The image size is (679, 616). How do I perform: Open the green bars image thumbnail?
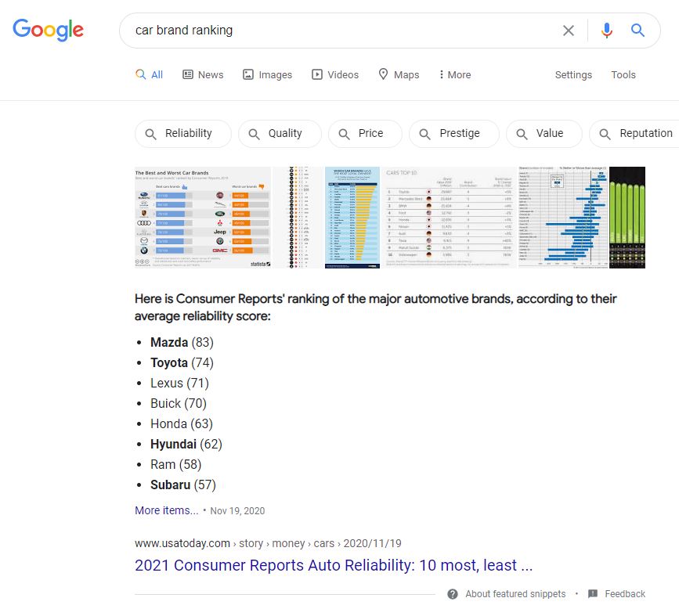[627, 218]
